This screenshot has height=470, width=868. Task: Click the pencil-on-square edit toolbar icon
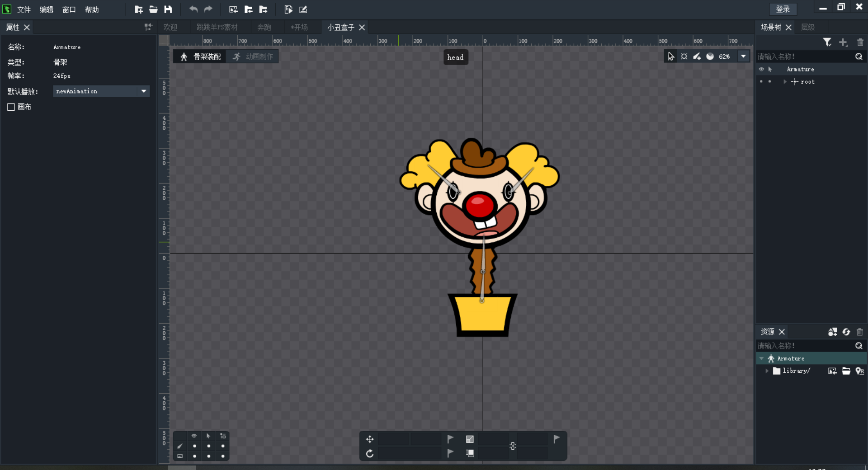tap(303, 9)
